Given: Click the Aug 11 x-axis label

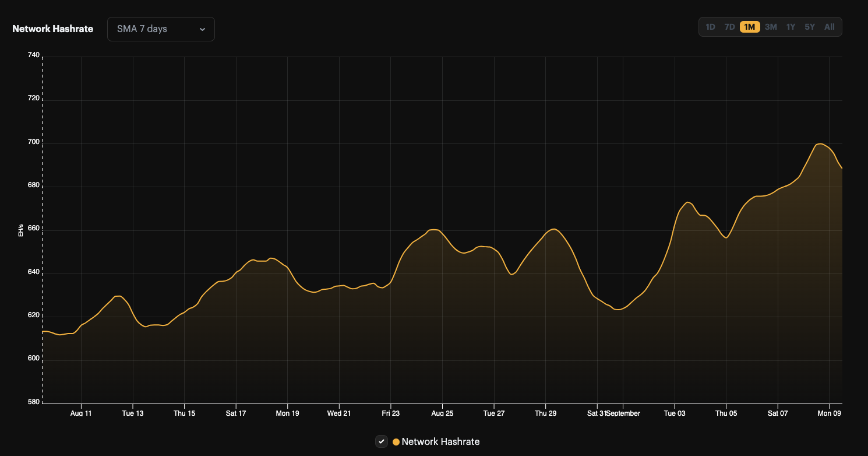Looking at the screenshot, I should click(x=81, y=413).
